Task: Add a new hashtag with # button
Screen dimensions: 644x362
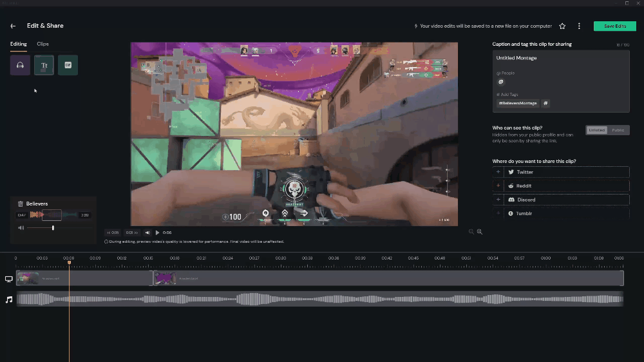Action: click(545, 104)
